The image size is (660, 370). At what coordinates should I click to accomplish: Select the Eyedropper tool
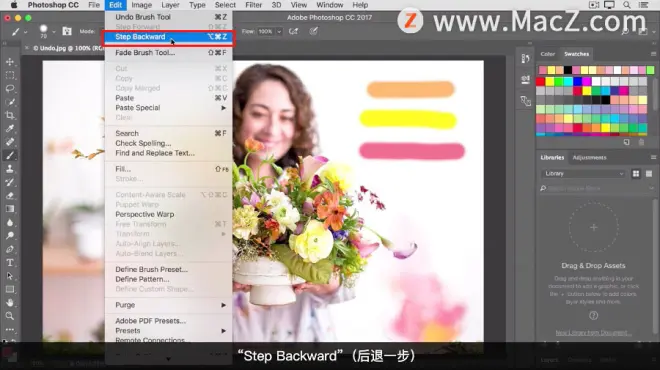10,129
